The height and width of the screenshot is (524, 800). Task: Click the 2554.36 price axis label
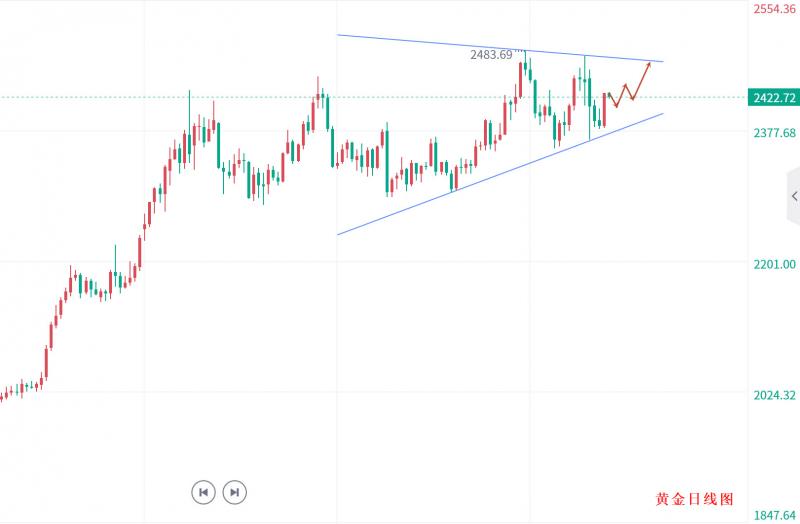(x=775, y=9)
